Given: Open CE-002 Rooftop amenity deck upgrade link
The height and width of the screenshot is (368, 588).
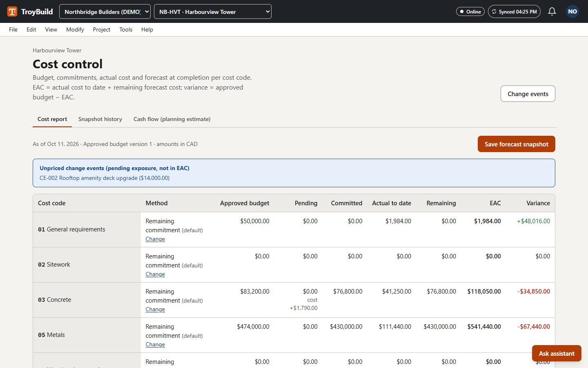Looking at the screenshot, I should (105, 178).
